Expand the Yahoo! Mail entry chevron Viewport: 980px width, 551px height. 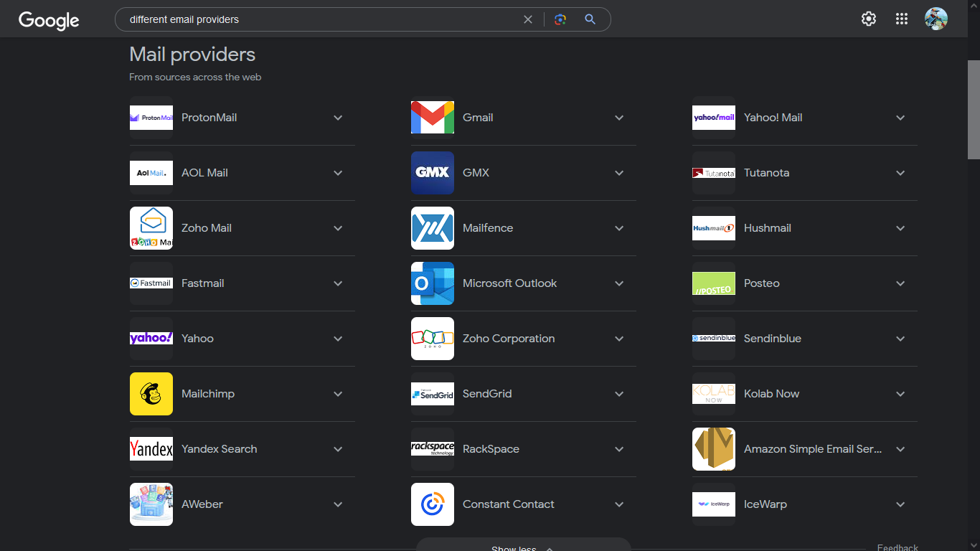[x=900, y=118]
